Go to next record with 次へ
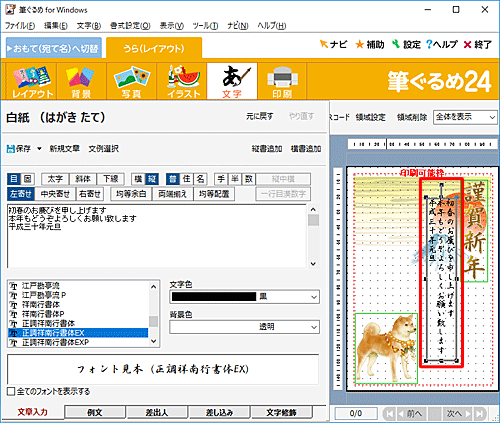The height and width of the screenshot is (423, 500). pyautogui.click(x=458, y=414)
